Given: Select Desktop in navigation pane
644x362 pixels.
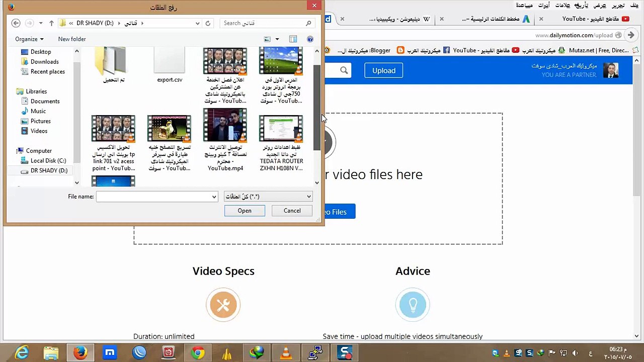Looking at the screenshot, I should (x=36, y=52).
